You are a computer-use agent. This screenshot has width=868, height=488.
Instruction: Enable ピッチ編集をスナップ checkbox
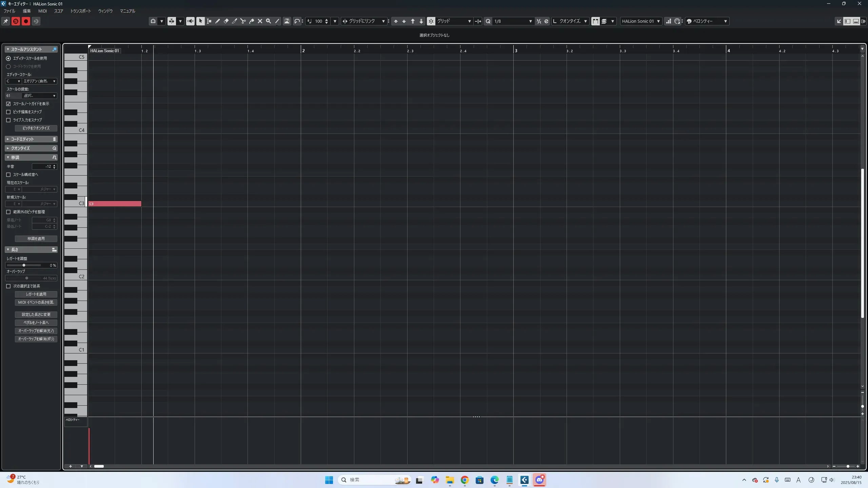(8, 112)
